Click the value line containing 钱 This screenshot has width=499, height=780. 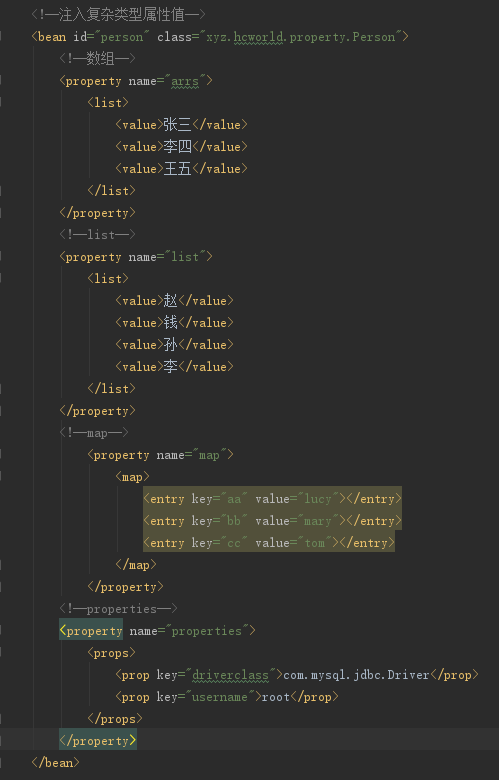(174, 322)
